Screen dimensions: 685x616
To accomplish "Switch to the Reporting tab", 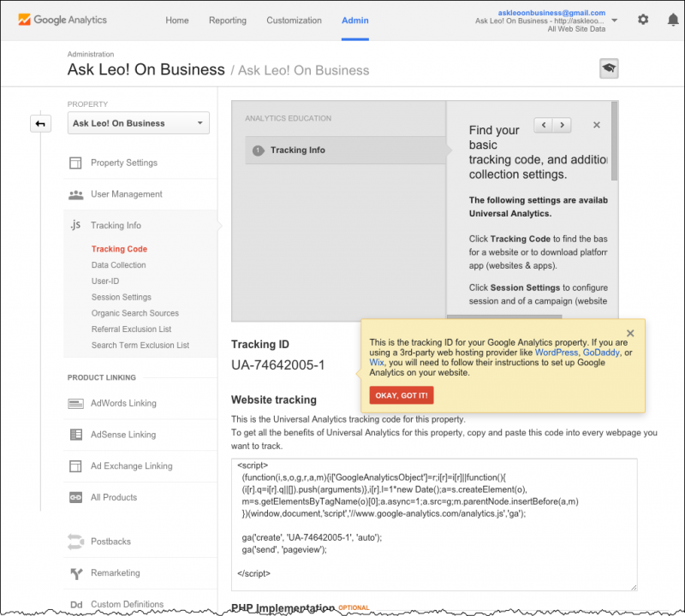I will [x=228, y=21].
